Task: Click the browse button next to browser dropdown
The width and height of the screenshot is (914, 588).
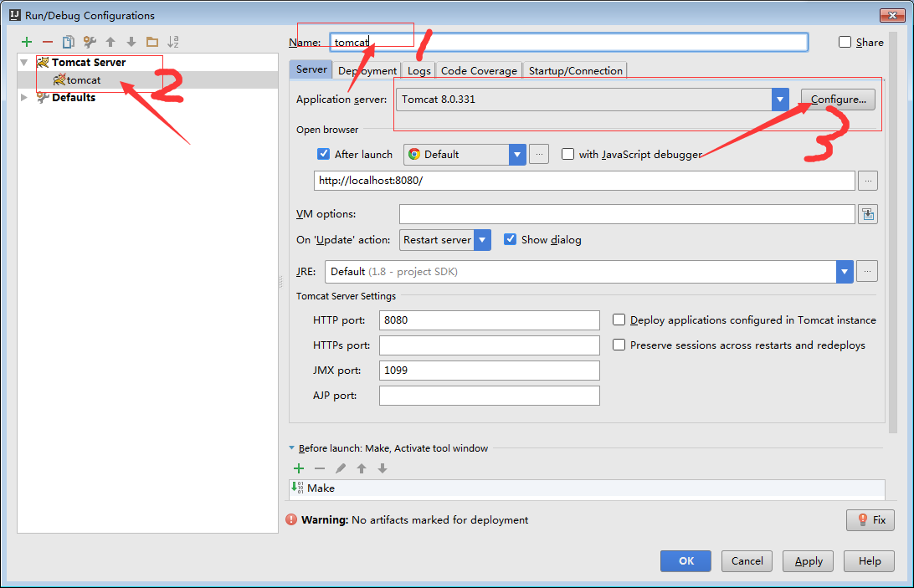Action: pos(539,155)
